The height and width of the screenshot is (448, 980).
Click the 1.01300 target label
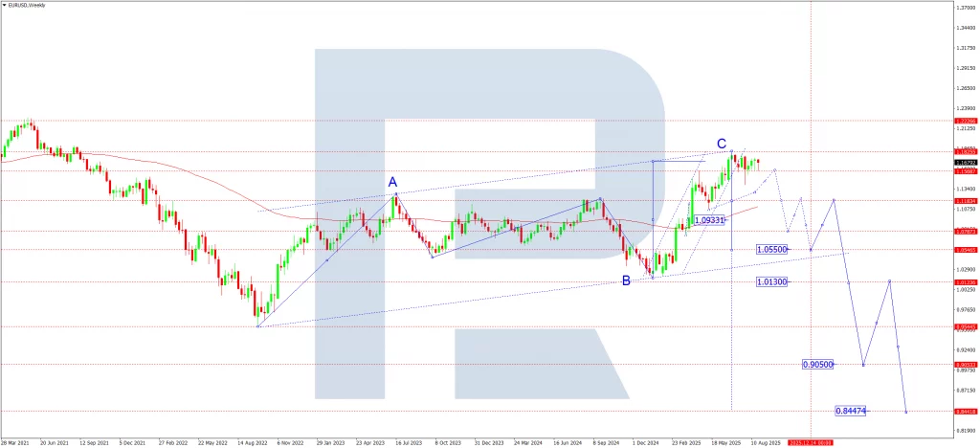[x=771, y=281]
